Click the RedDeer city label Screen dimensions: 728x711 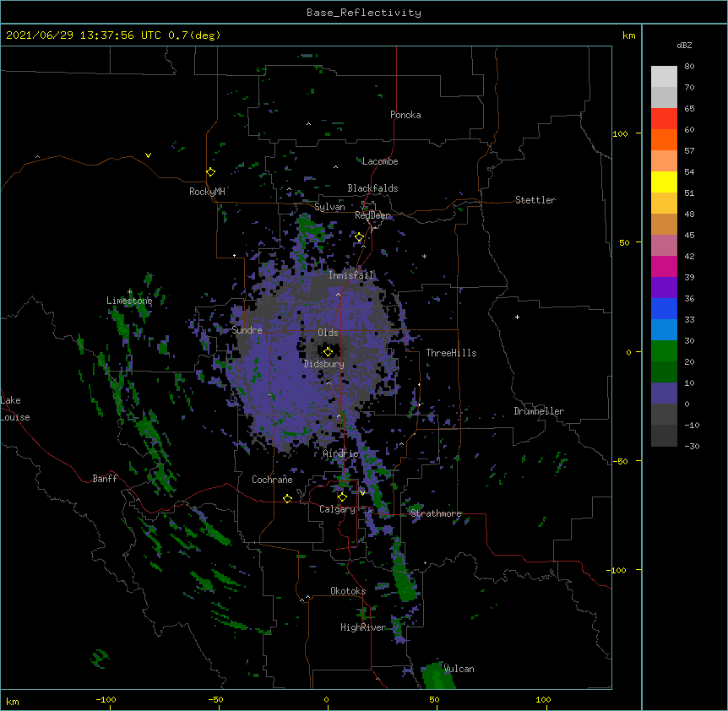click(x=372, y=215)
